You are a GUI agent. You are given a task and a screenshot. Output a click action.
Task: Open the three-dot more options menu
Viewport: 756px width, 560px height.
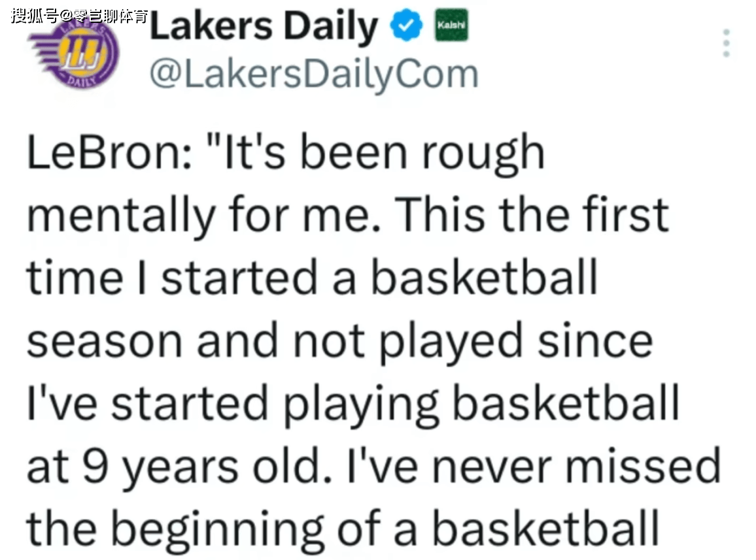(725, 43)
